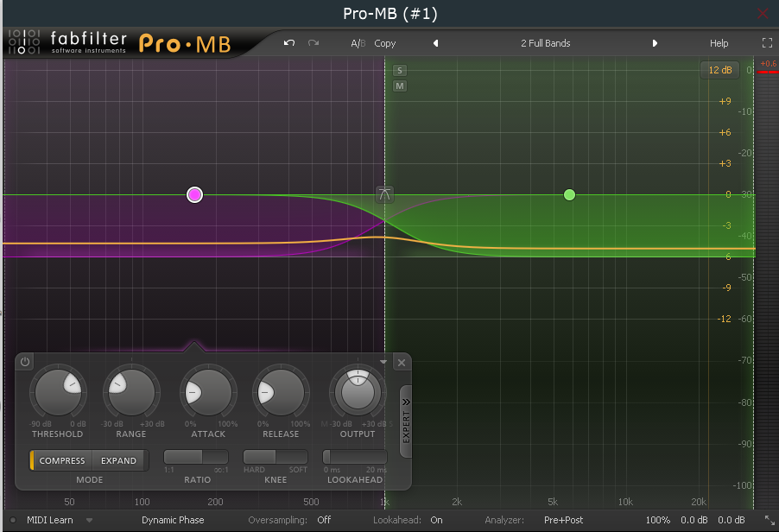Screen dimensions: 779x532
Task: Click the +0.6 peak level readout
Action: (x=768, y=64)
